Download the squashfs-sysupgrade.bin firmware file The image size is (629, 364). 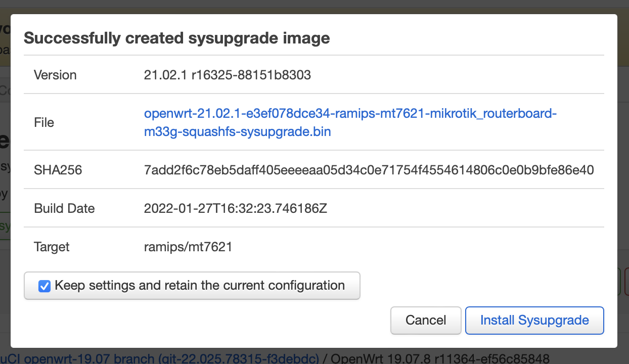(x=350, y=113)
